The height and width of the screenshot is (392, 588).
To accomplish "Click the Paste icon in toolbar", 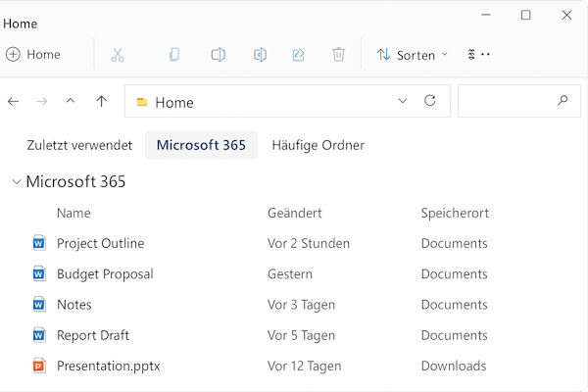I will tap(219, 55).
